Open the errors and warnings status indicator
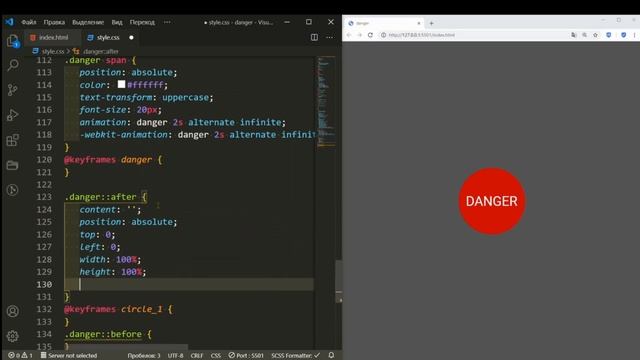 pos(20,356)
